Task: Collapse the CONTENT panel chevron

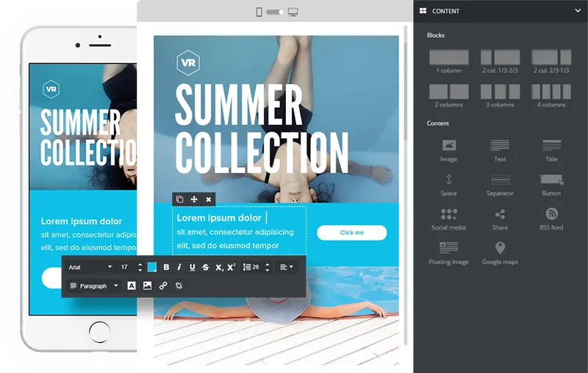Action: click(578, 10)
